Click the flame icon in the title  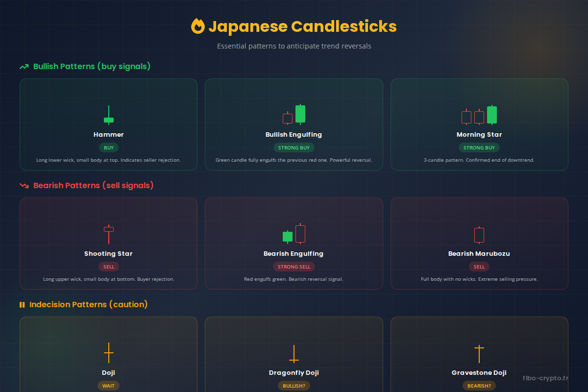tap(198, 26)
